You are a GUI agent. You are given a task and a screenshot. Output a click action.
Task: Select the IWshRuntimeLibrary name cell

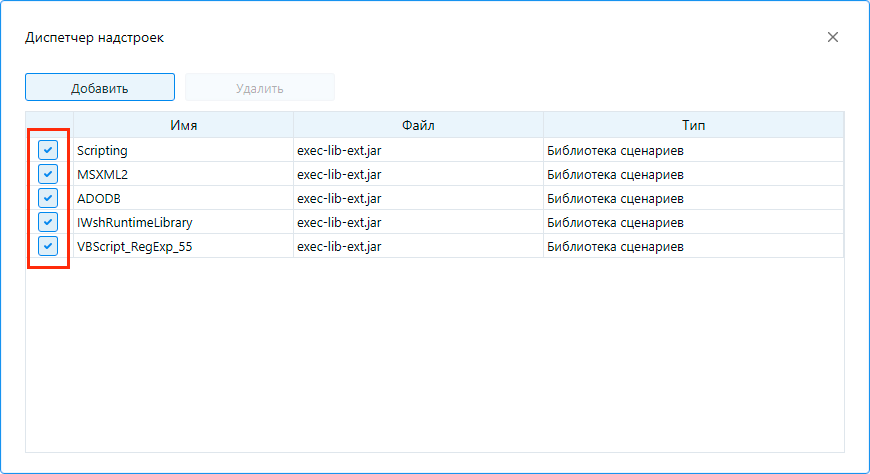[x=184, y=222]
